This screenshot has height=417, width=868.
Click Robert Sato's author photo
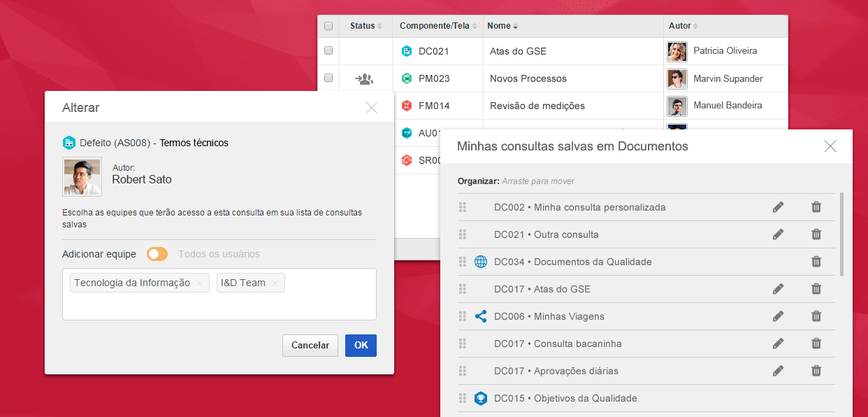coord(82,176)
